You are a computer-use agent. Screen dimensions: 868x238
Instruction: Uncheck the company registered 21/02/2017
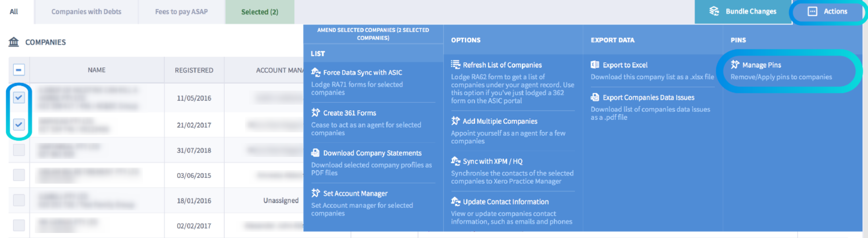(19, 124)
